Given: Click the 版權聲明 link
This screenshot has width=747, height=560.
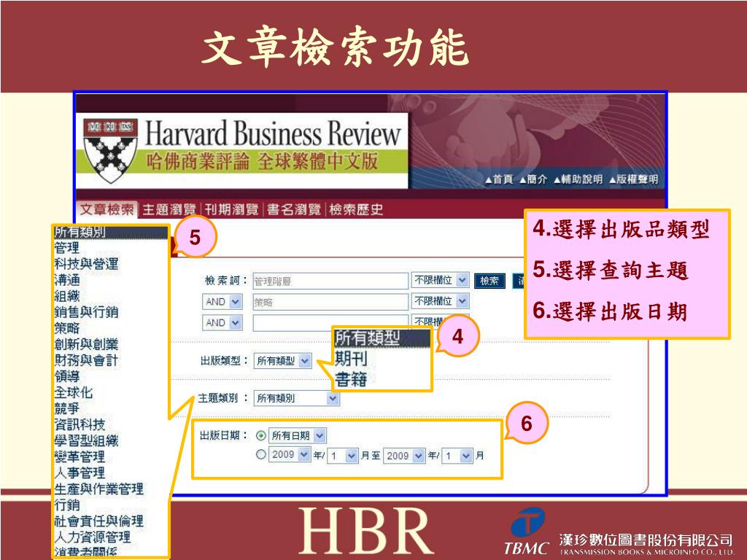Looking at the screenshot, I should 634,179.
